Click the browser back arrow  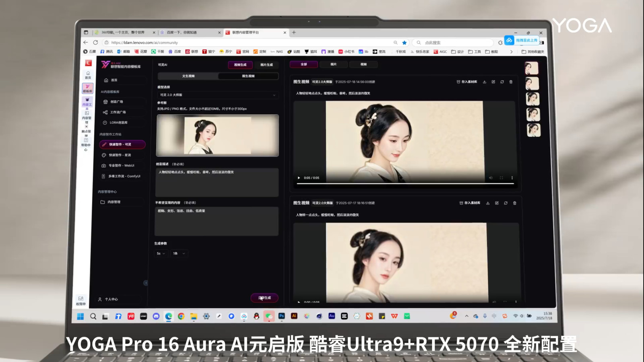coord(86,42)
